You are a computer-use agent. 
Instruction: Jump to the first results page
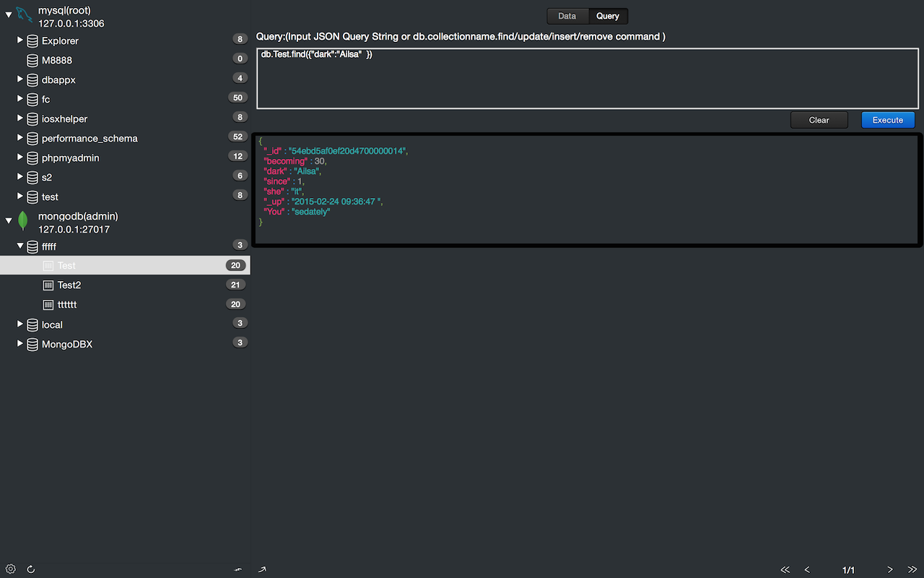point(785,569)
